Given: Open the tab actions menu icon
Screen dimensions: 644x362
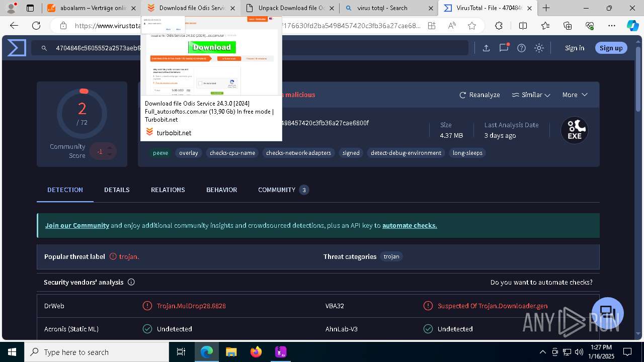Looking at the screenshot, I should coord(30,8).
